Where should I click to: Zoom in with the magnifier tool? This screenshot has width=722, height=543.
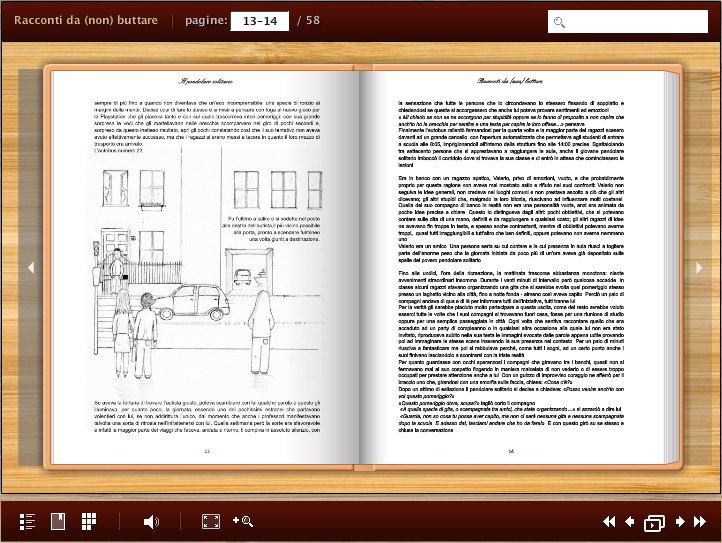click(x=243, y=521)
